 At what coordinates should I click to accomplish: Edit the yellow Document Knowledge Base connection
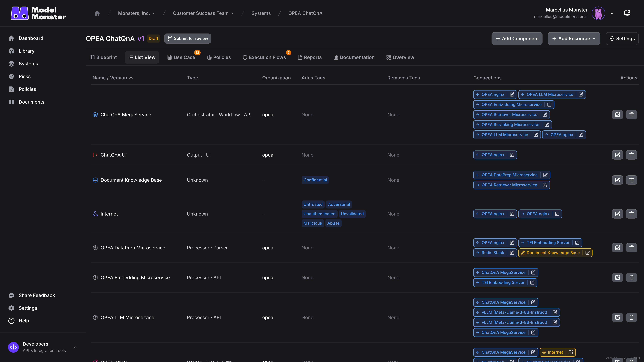[588, 253]
